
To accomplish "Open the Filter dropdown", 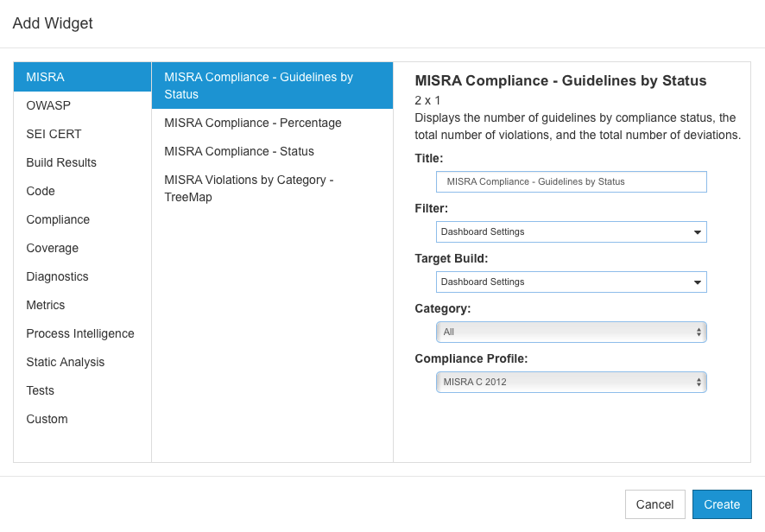I will [572, 231].
